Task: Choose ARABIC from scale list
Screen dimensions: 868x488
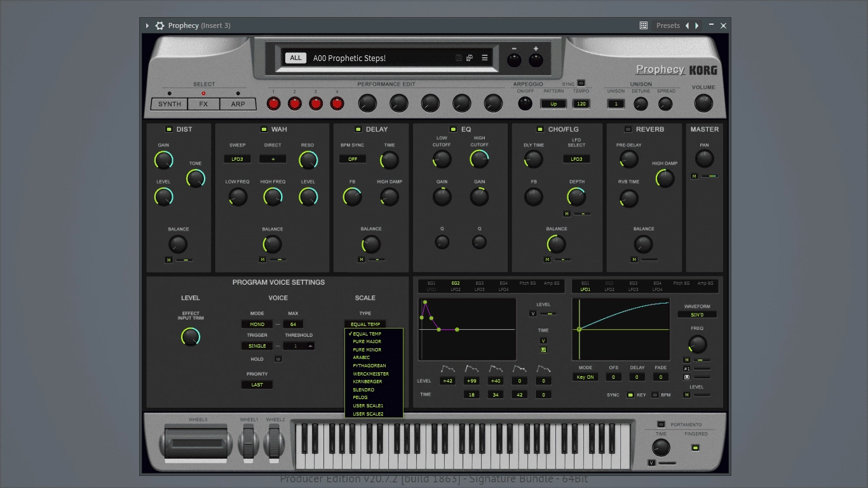Action: click(374, 358)
